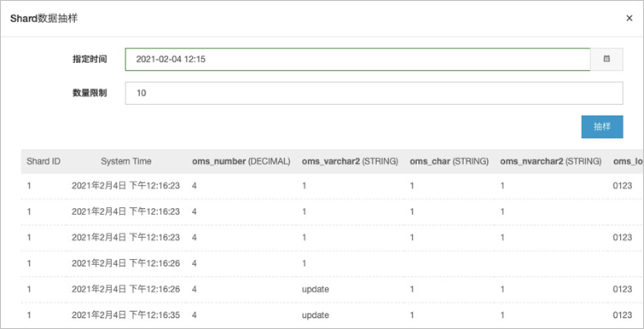Focus the 数量限制 quantity input field
Viewport: 644px width, 329px height.
click(x=374, y=93)
